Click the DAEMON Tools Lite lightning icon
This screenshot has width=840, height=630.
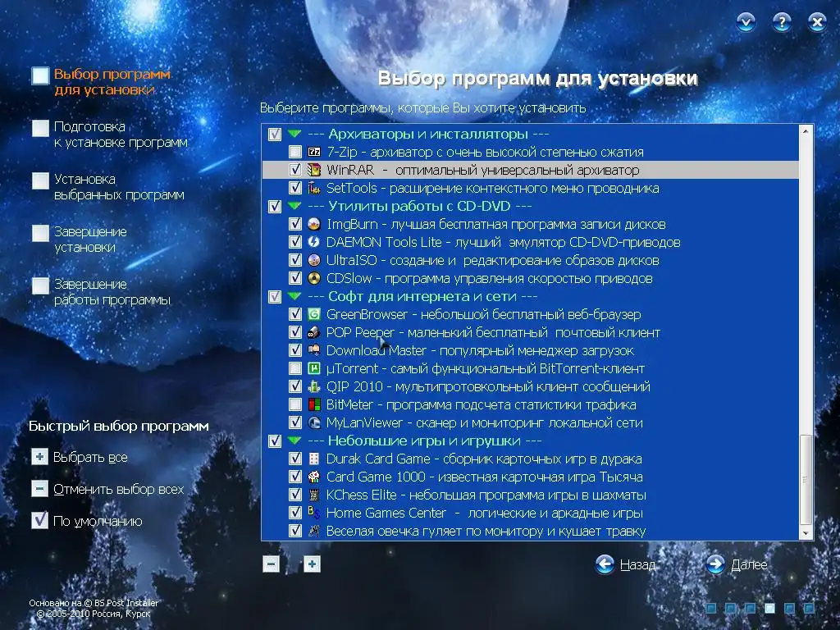pyautogui.click(x=314, y=242)
